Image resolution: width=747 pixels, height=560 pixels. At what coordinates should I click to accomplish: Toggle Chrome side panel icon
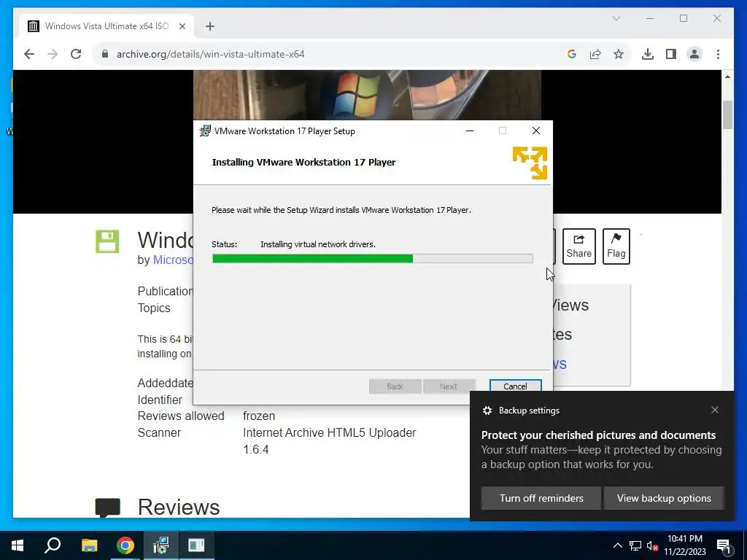coord(671,54)
